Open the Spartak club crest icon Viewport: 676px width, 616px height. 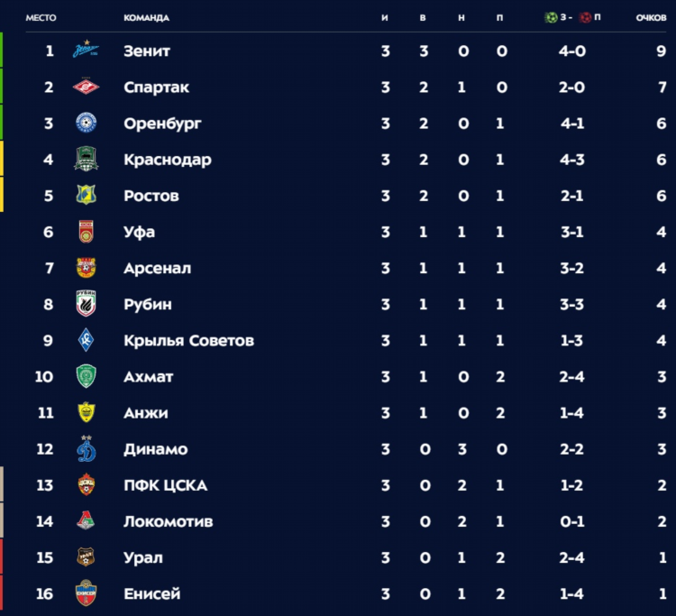pyautogui.click(x=86, y=87)
